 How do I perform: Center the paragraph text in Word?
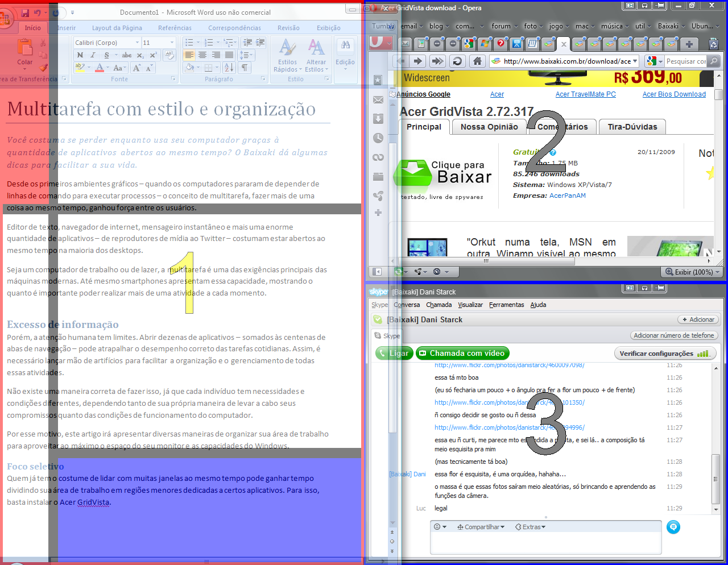coord(202,55)
